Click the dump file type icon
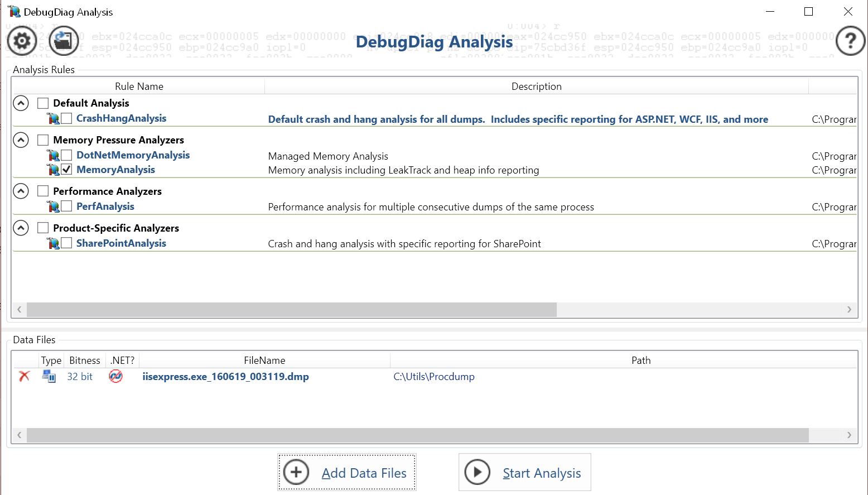 coord(49,376)
